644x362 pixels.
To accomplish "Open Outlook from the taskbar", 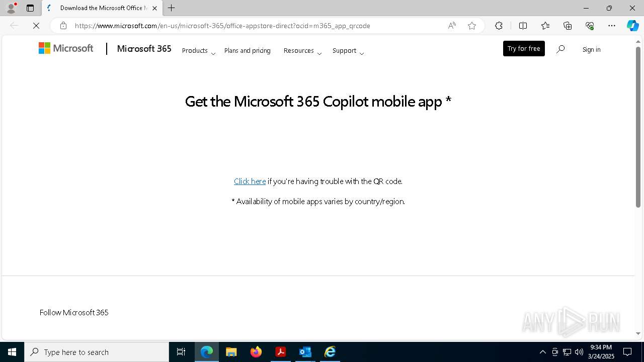I will pos(305,352).
